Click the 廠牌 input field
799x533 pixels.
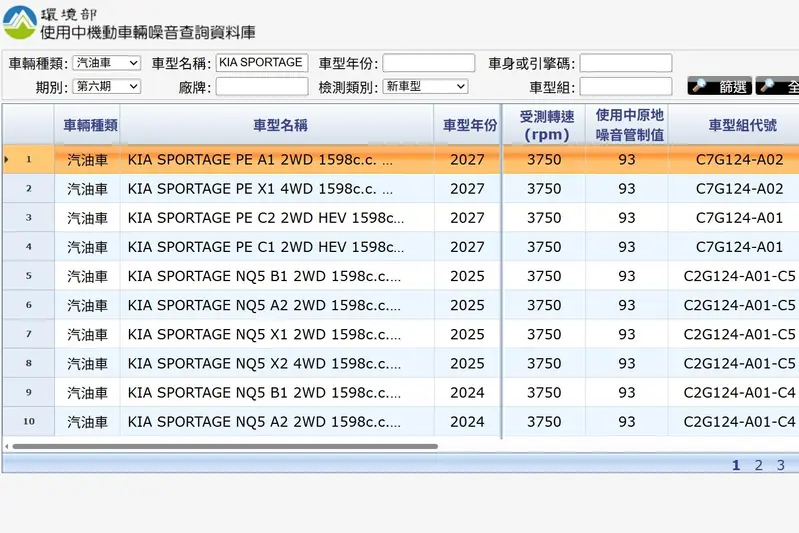(262, 86)
